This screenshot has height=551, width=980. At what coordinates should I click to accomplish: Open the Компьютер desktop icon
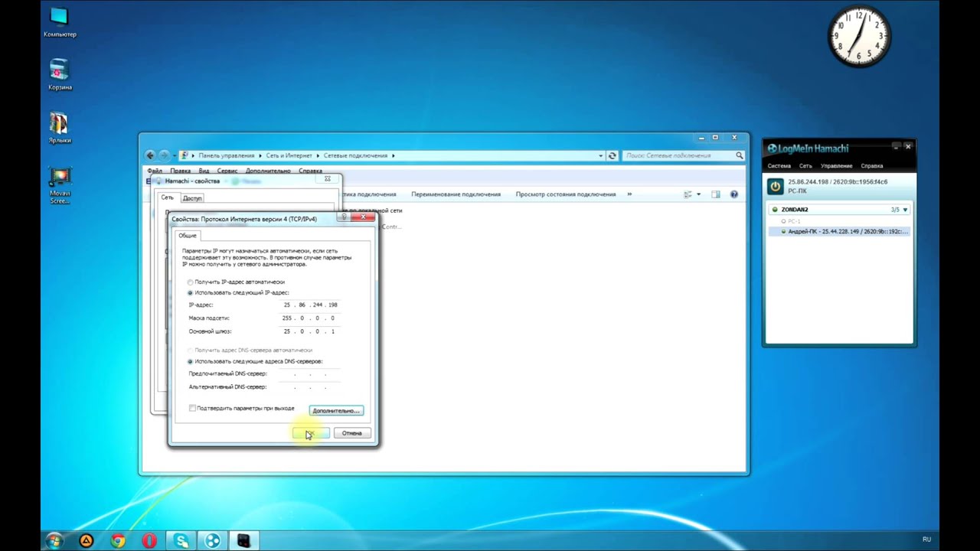[x=59, y=22]
